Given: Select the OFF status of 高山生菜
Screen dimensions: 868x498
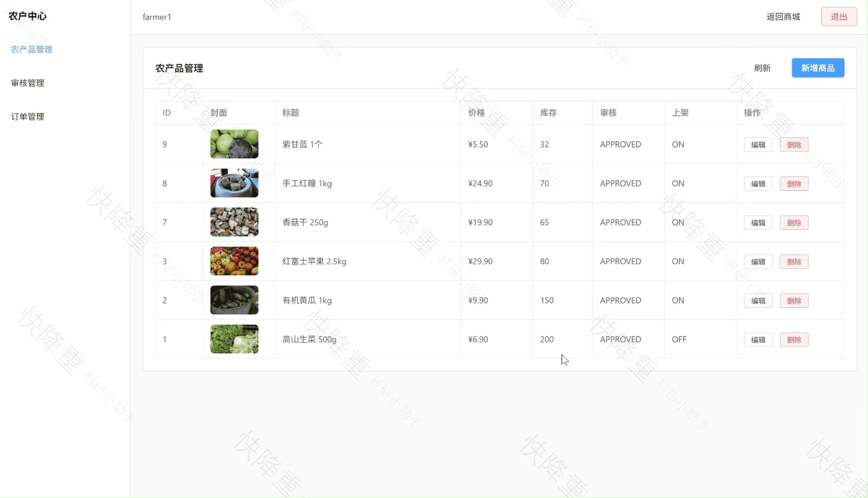Looking at the screenshot, I should tap(679, 339).
